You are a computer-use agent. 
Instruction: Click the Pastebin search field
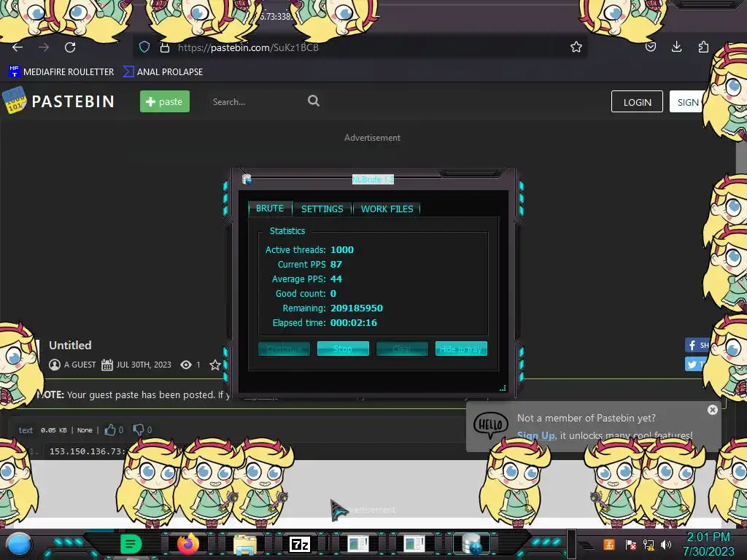tap(255, 101)
